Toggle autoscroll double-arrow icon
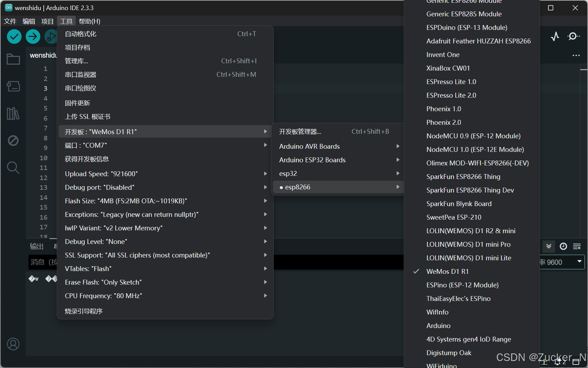This screenshot has width=588, height=368. click(549, 246)
